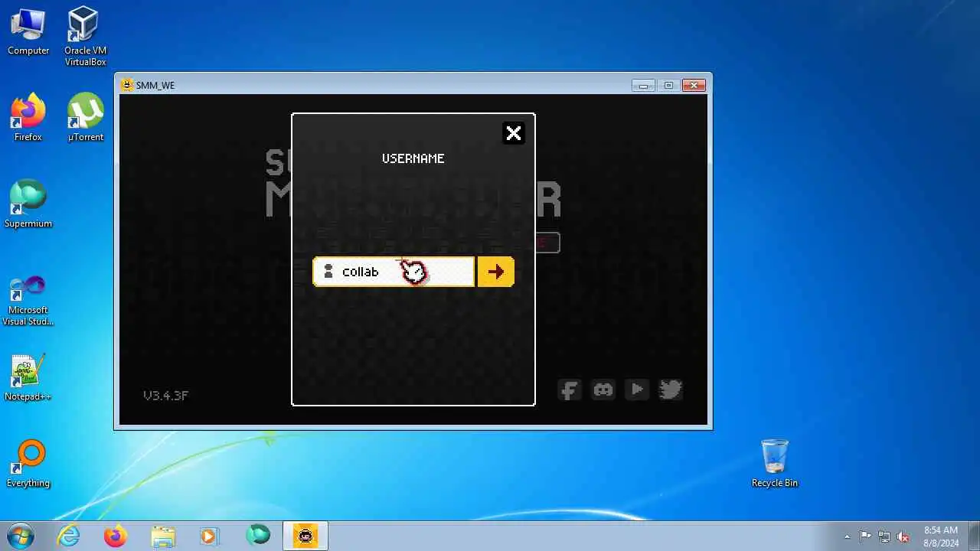This screenshot has width=980, height=551.
Task: Select the Supermium desktop shortcut
Action: coord(28,204)
